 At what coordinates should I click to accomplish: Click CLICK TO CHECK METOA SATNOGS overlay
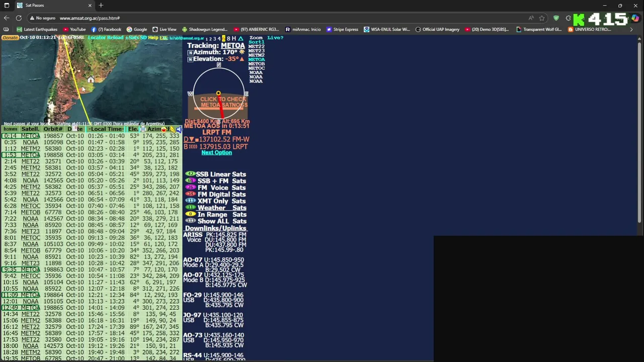(223, 102)
